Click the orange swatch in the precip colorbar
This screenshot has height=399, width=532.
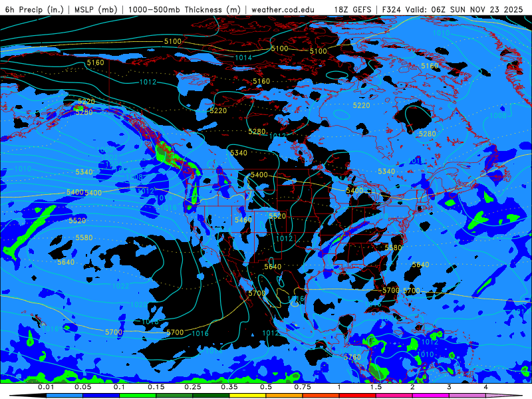point(285,396)
